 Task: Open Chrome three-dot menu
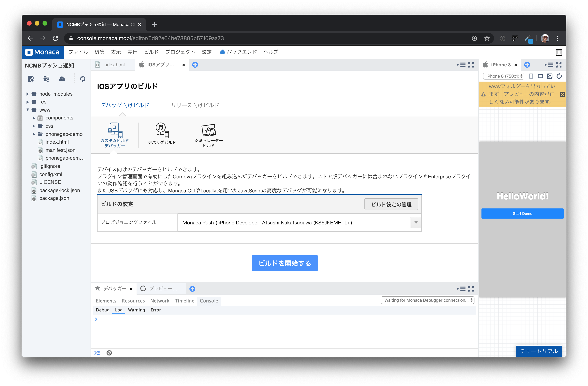tap(557, 38)
